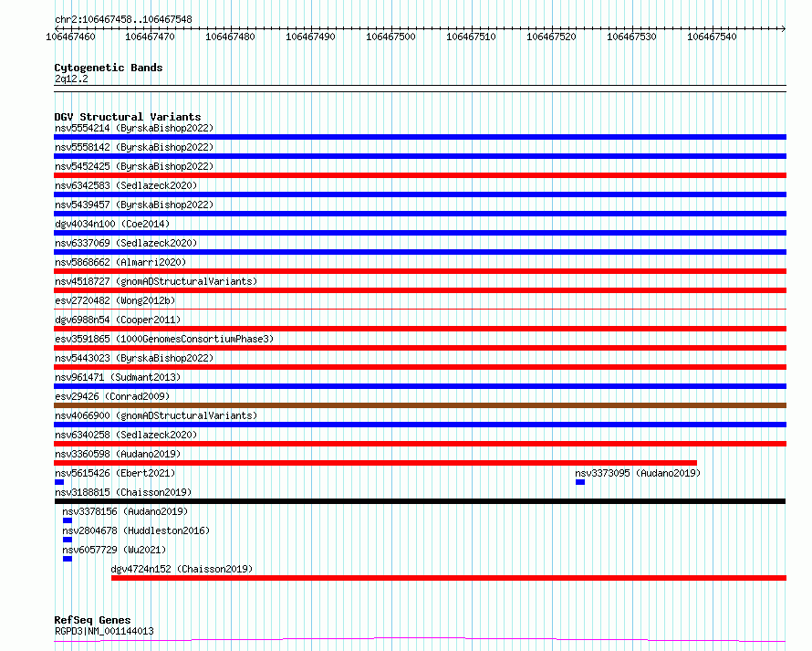812x651 pixels.
Task: Select the red bar of nsv5452425
Action: coord(420,175)
